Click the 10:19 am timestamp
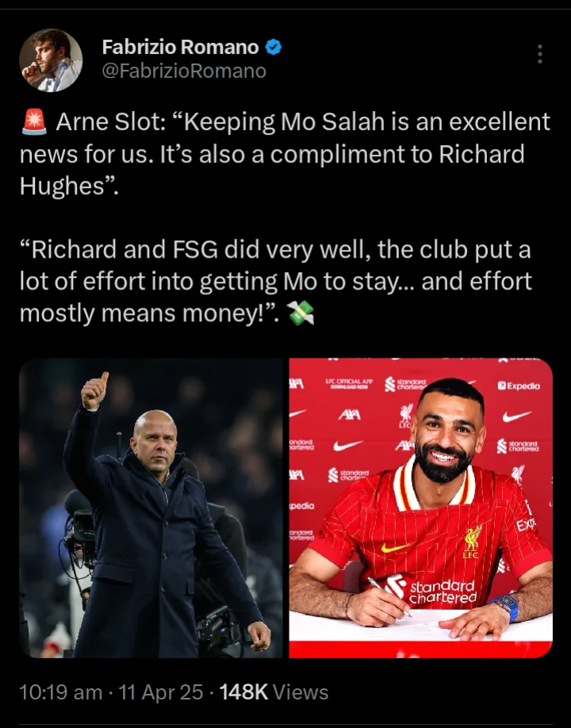 pos(61,692)
